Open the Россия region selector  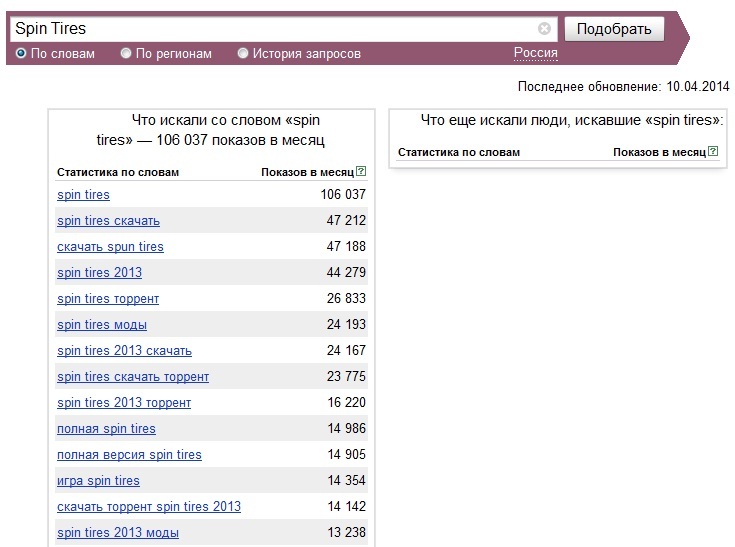(536, 52)
